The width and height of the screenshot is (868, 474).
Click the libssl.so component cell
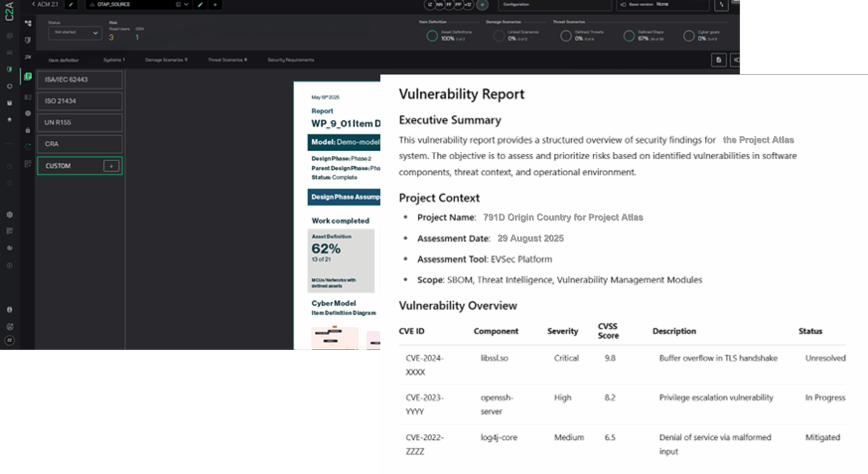pos(494,358)
